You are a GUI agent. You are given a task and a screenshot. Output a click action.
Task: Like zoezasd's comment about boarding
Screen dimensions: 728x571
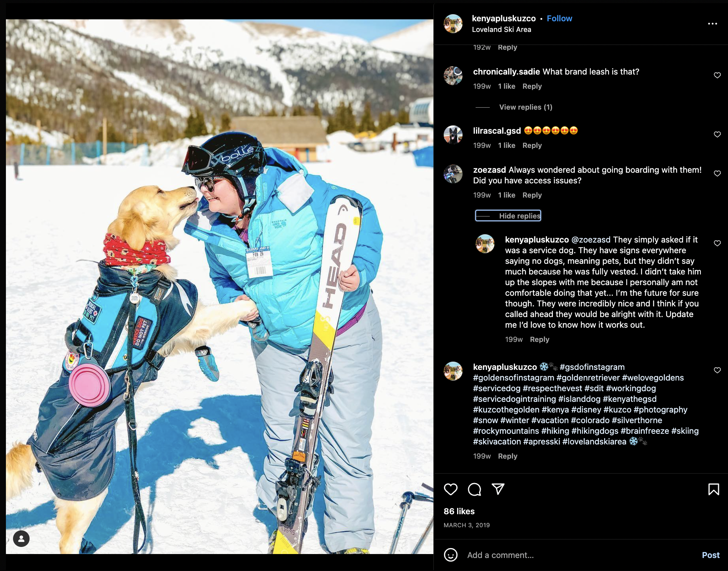pyautogui.click(x=717, y=174)
